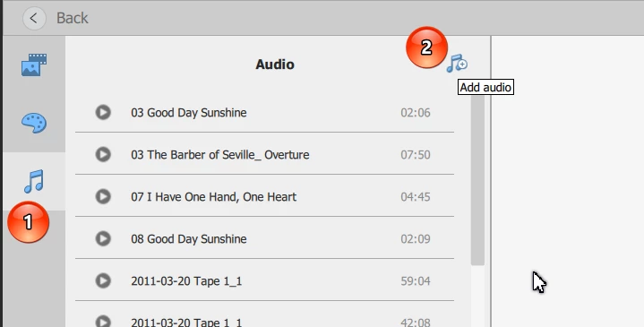
Task: Play I Have One Hand, One Heart preview
Action: click(103, 196)
